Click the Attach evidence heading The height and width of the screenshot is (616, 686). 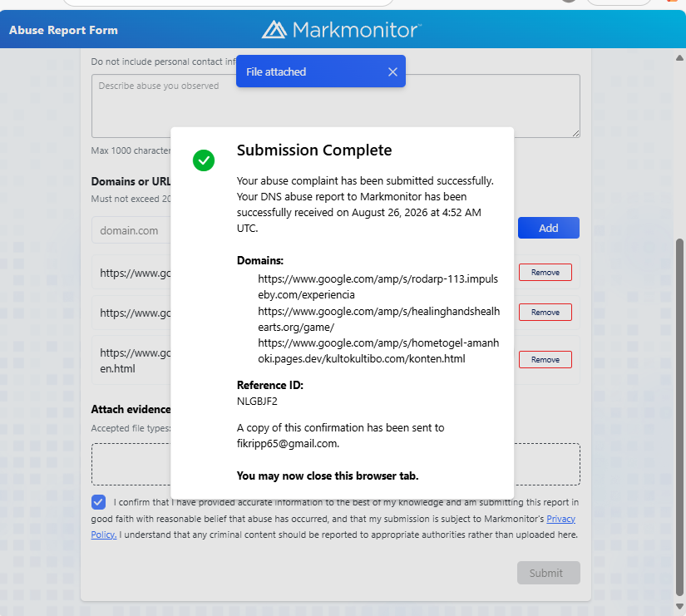click(131, 409)
